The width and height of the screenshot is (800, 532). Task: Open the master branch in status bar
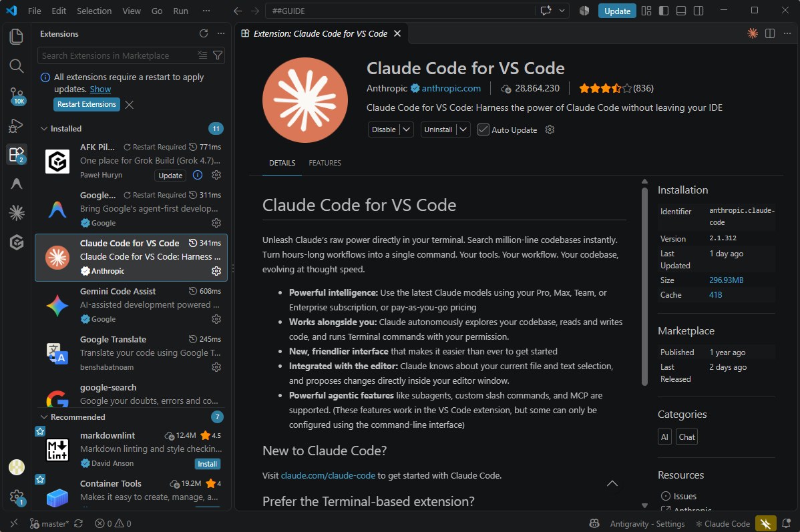point(49,523)
